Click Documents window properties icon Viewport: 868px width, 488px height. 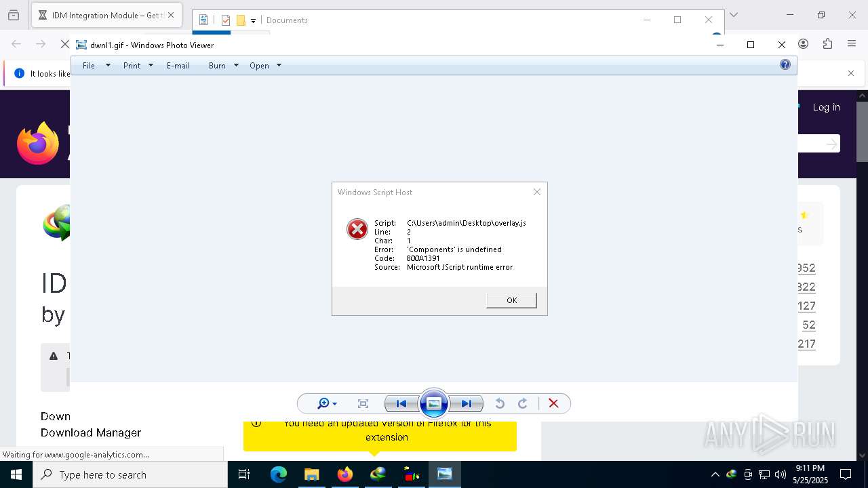tap(226, 20)
